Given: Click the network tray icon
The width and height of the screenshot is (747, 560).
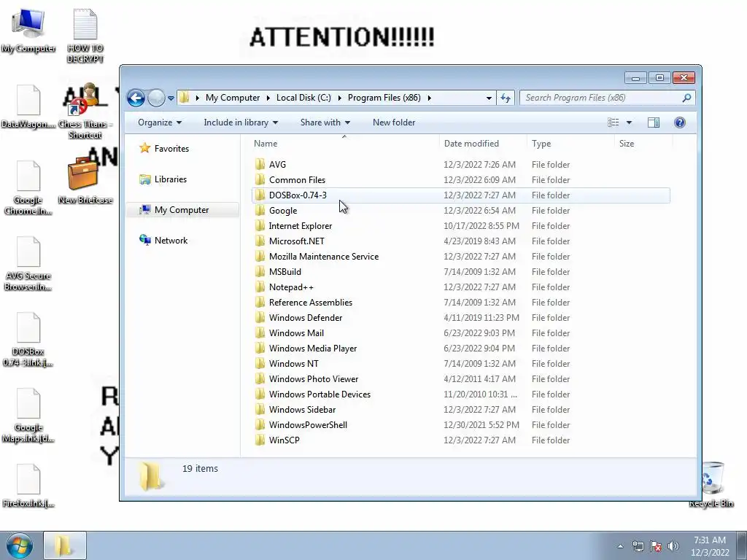Looking at the screenshot, I should point(638,546).
